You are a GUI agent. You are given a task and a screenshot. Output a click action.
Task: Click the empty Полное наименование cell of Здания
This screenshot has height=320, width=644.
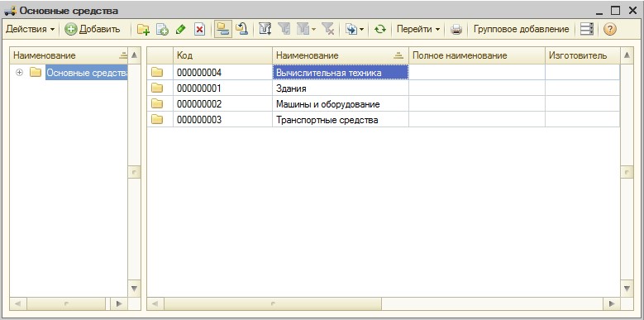[x=477, y=88]
